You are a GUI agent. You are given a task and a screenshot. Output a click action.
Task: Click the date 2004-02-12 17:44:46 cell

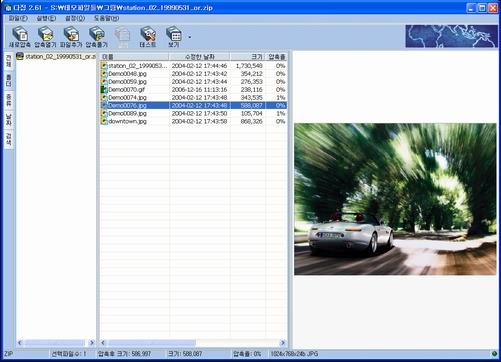pos(199,66)
